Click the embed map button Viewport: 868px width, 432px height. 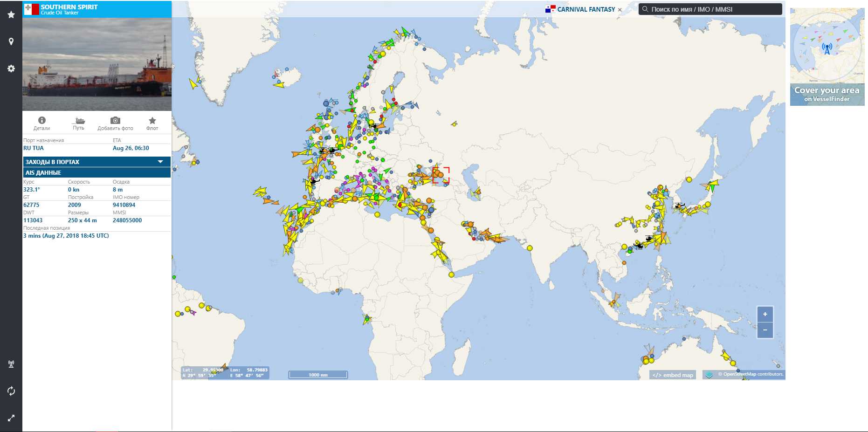point(673,375)
